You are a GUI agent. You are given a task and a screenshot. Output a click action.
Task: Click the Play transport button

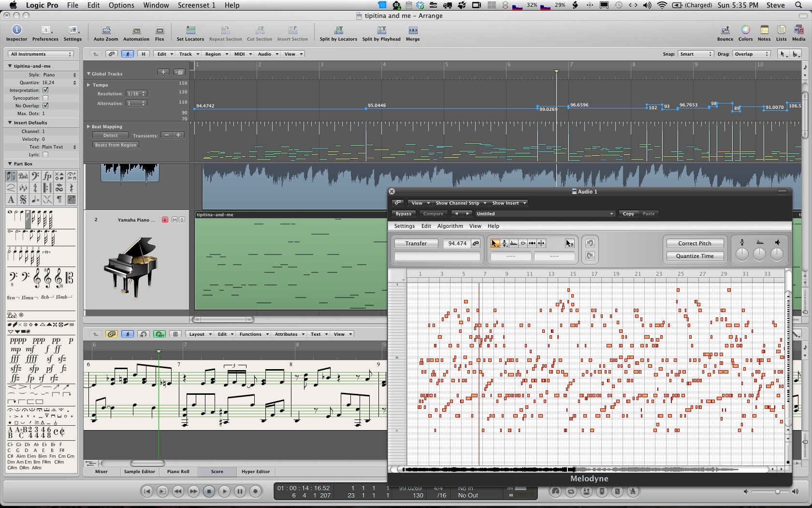click(224, 491)
